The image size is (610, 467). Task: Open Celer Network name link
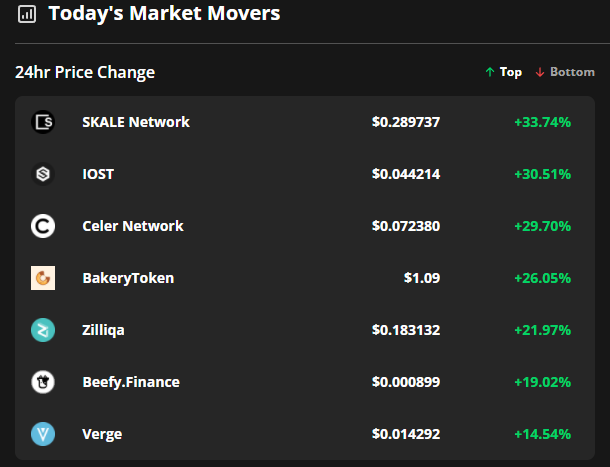[133, 226]
